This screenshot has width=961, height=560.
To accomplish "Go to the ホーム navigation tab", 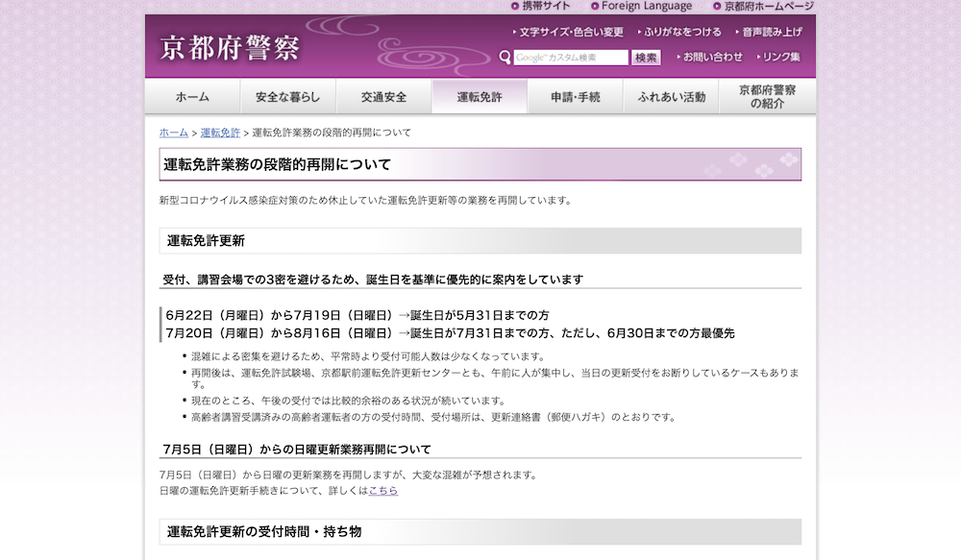I will pyautogui.click(x=192, y=97).
